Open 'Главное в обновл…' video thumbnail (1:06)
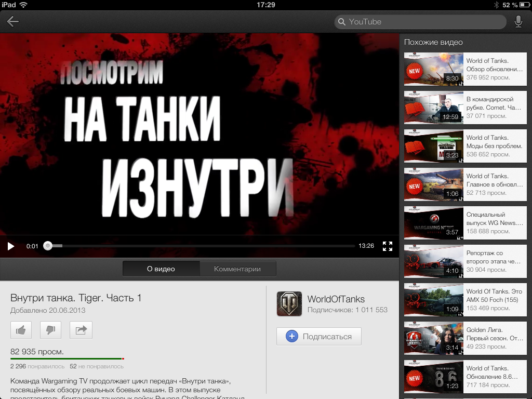532x399 pixels. (434, 184)
